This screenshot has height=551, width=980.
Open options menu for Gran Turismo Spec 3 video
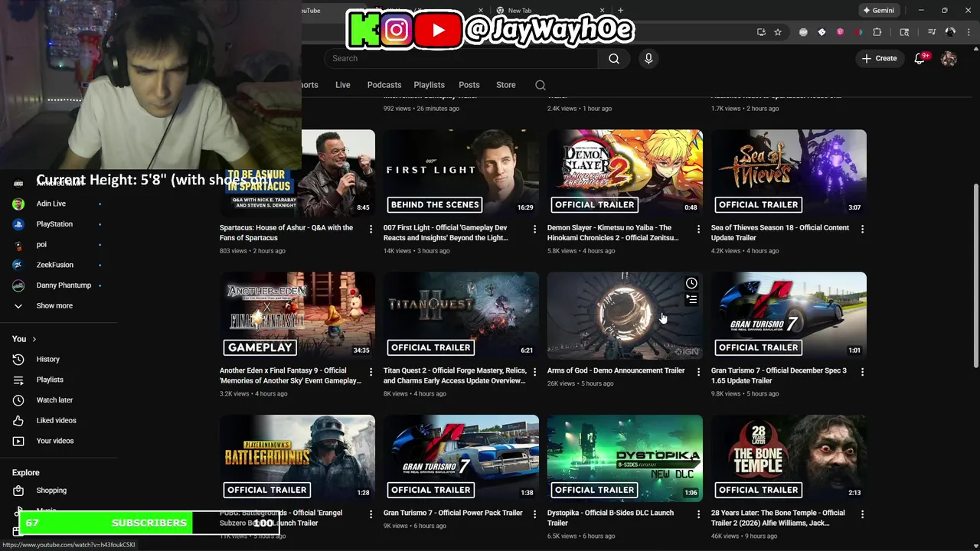point(862,372)
